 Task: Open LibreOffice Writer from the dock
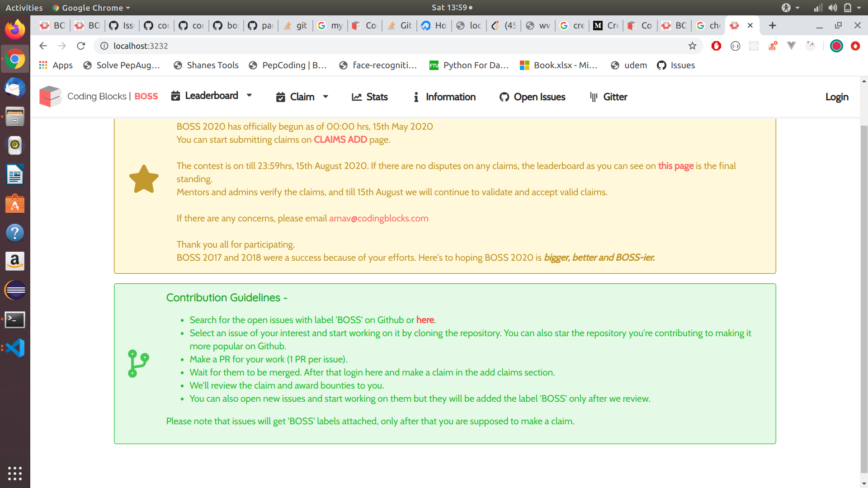coord(15,174)
